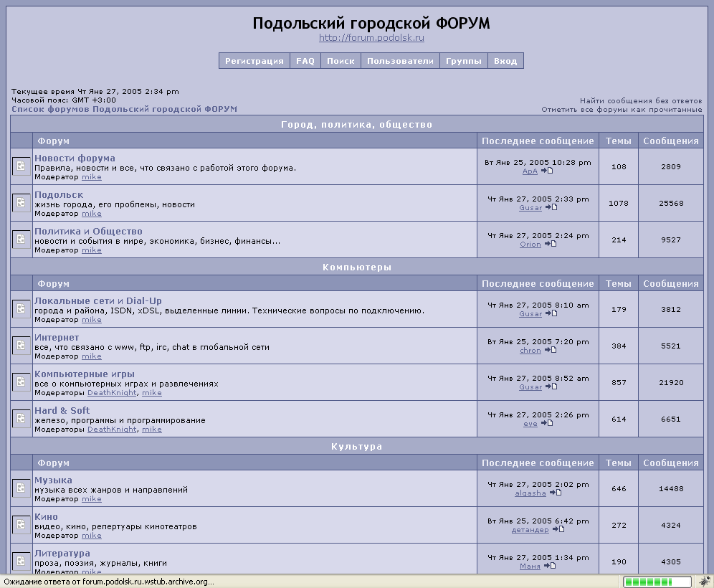Click the forum.podolsk.ru URL under the title
714x588 pixels.
[x=371, y=38]
